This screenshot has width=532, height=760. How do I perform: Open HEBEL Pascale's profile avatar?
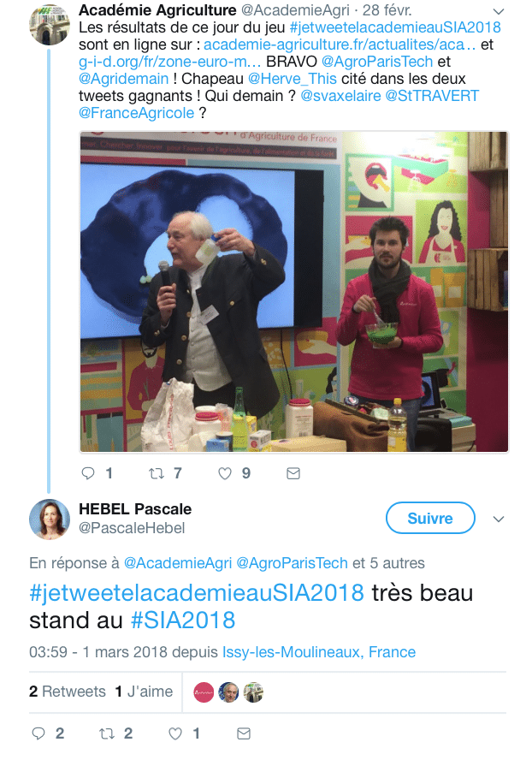pyautogui.click(x=50, y=520)
